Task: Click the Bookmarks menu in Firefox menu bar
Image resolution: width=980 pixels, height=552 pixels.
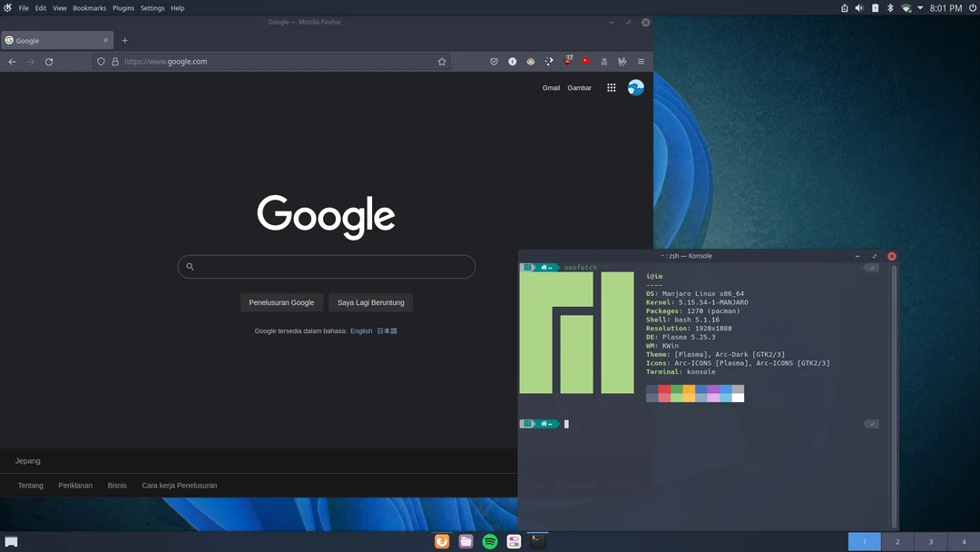Action: [x=89, y=7]
